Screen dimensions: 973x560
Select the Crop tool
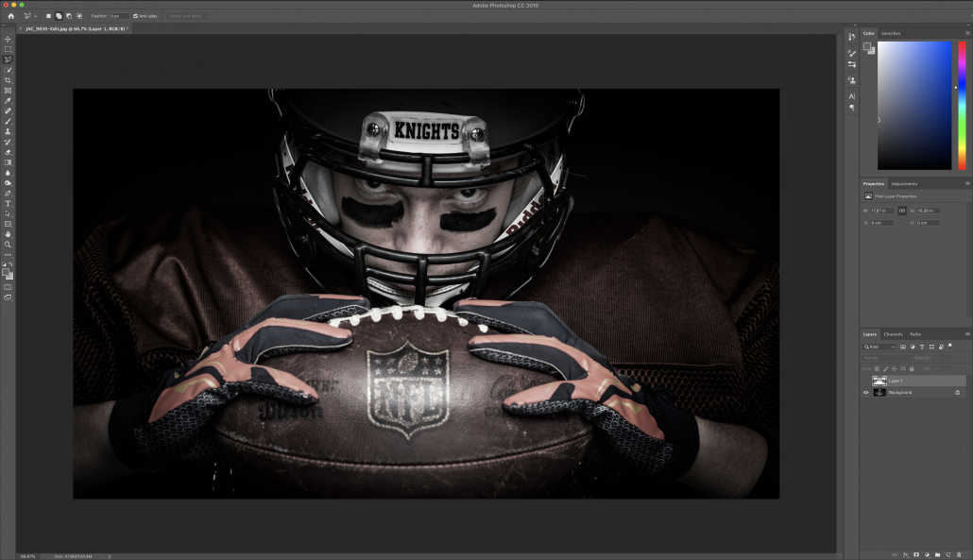click(9, 80)
